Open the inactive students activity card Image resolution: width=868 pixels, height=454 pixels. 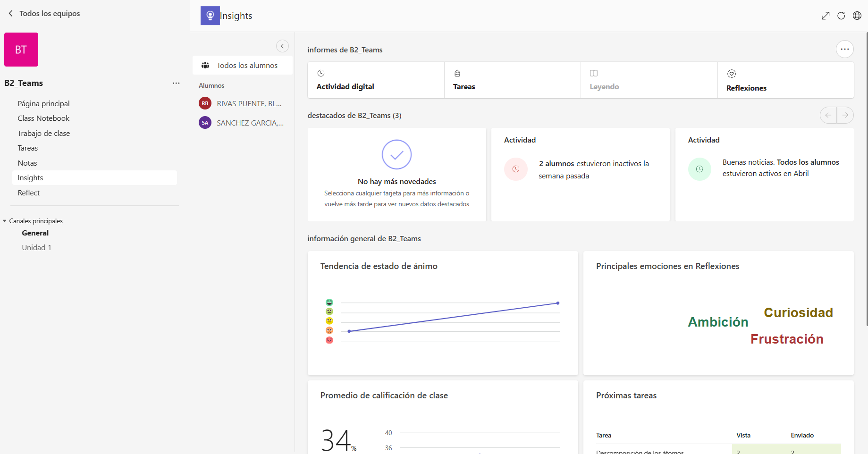[x=581, y=175]
